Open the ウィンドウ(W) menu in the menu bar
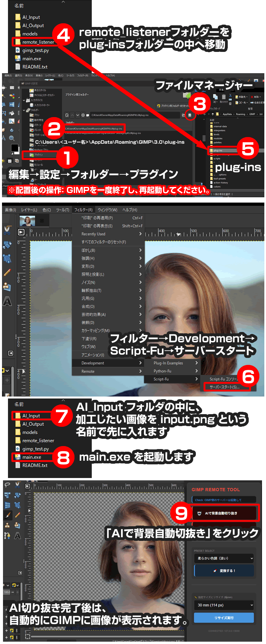This screenshot has width=266, height=644. pyautogui.click(x=107, y=210)
